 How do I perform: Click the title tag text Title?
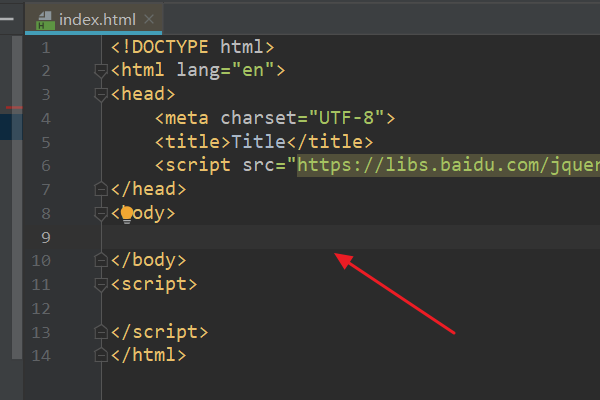(259, 142)
